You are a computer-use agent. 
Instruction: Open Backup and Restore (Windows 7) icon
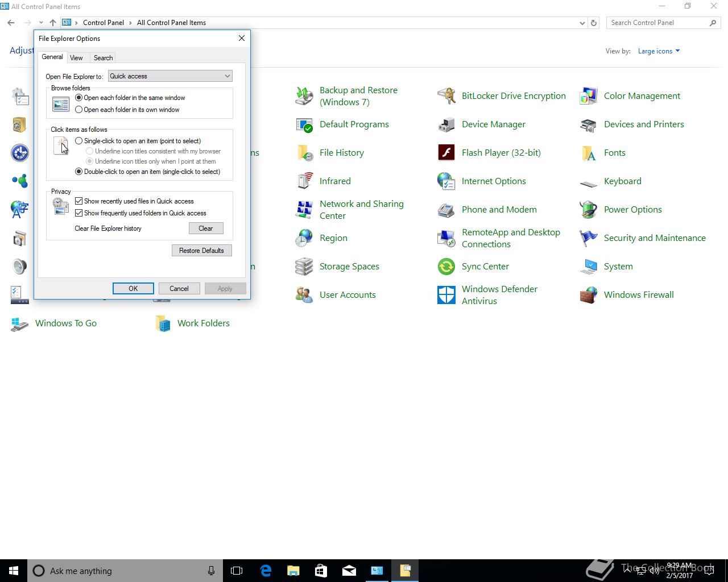click(x=304, y=96)
